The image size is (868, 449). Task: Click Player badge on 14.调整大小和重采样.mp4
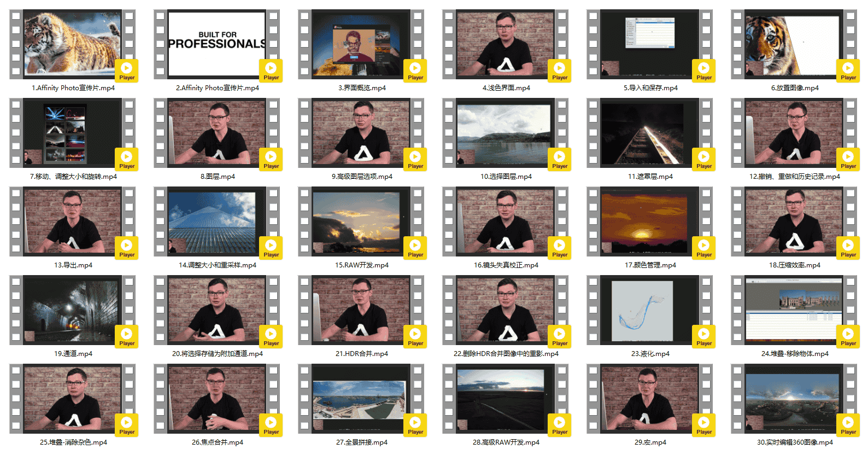271,248
